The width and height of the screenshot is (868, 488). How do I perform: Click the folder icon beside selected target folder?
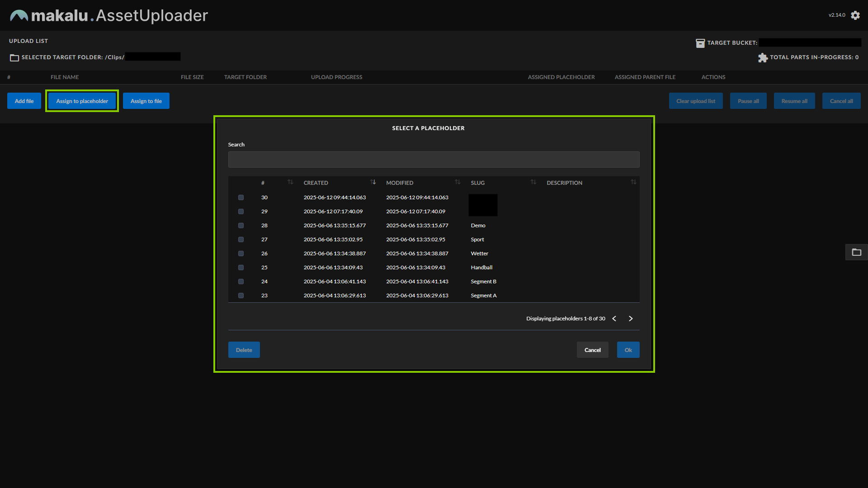[14, 57]
